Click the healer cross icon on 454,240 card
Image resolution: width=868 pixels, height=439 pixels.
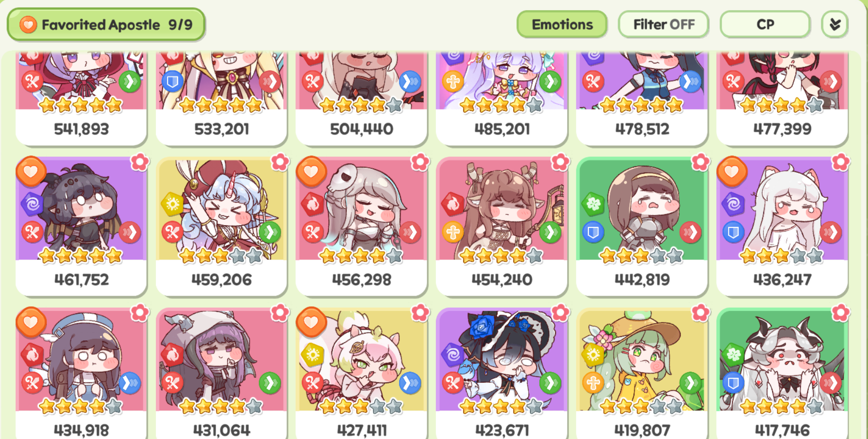[x=453, y=232]
